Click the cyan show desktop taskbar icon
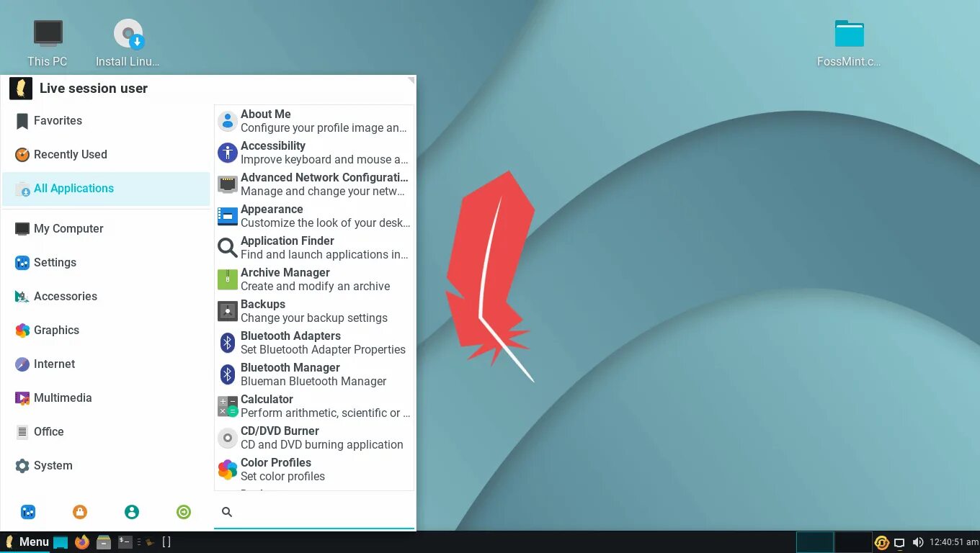This screenshot has height=553, width=980. pos(61,542)
